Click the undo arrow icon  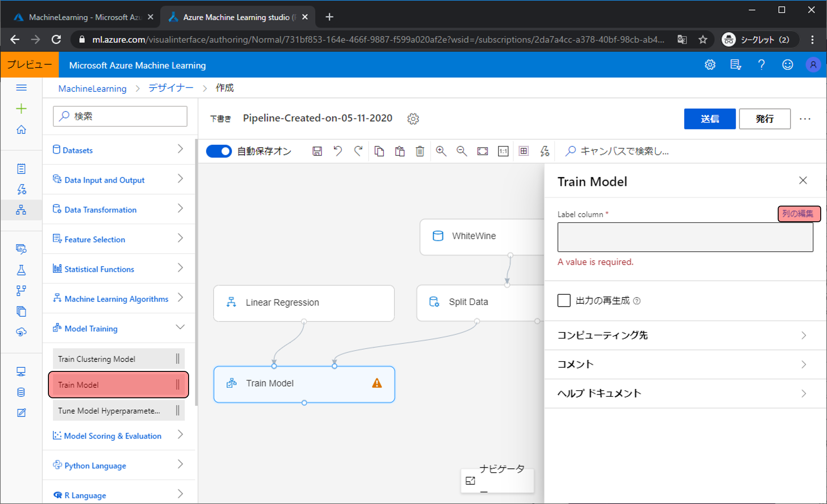338,151
